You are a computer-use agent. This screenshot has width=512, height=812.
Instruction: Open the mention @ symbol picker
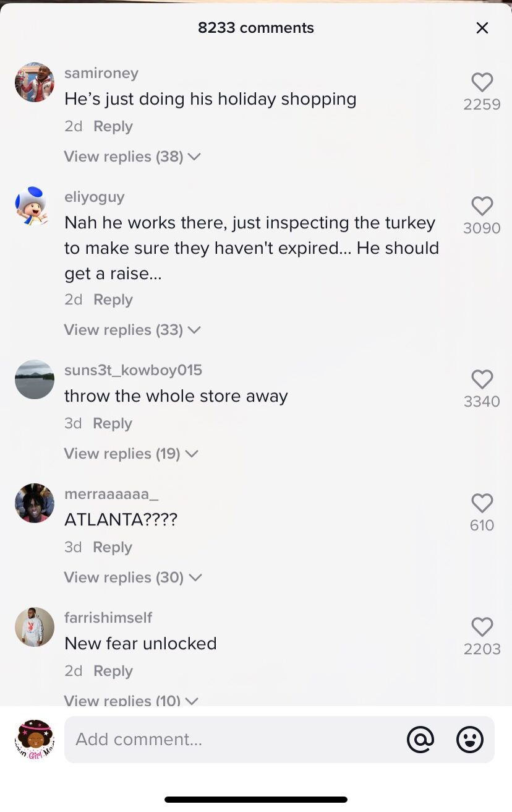[420, 739]
